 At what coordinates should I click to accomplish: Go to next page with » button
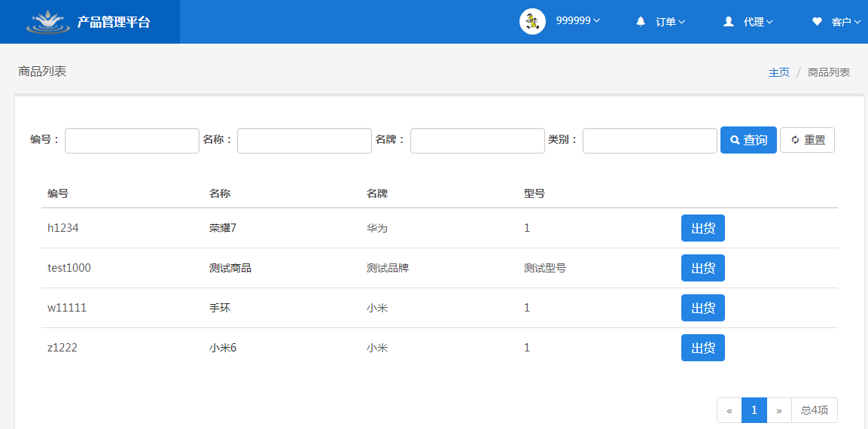[x=779, y=410]
